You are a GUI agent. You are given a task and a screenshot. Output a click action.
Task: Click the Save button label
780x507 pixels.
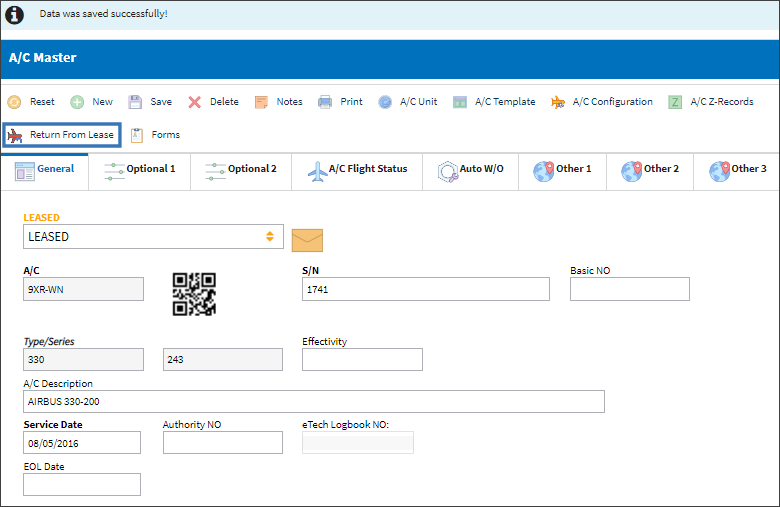pyautogui.click(x=161, y=101)
